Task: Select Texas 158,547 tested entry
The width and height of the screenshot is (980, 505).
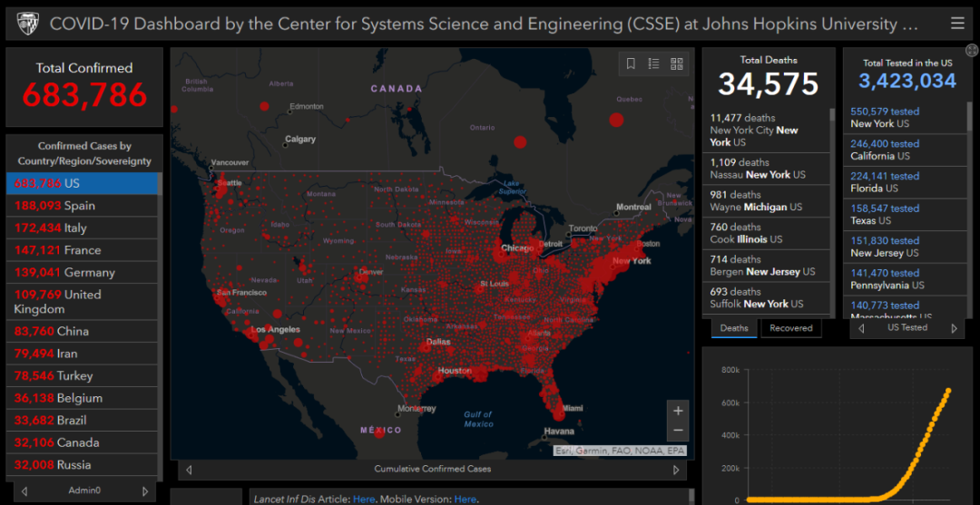Action: coord(905,215)
